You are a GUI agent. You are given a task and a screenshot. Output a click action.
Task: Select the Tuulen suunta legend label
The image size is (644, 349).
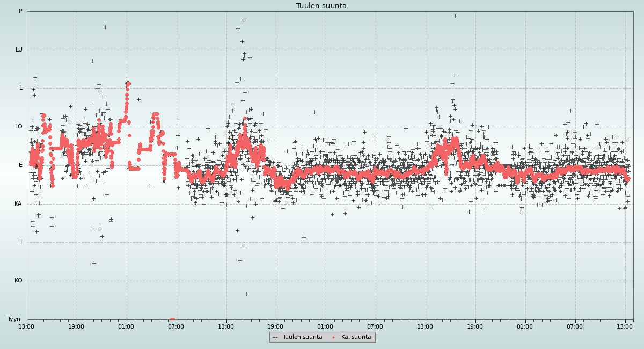click(302, 337)
